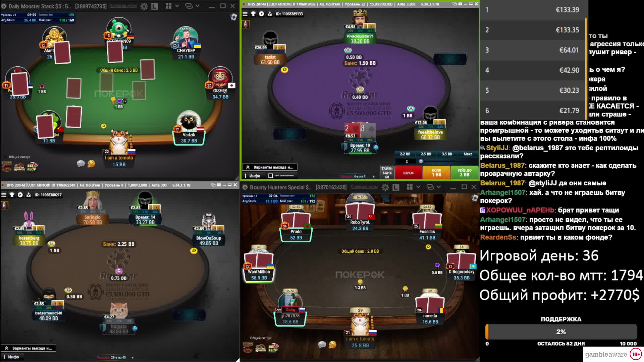The image size is (644, 362).
Task: Open trophy tournament info in LUDI MINORI II table
Action: point(253,14)
